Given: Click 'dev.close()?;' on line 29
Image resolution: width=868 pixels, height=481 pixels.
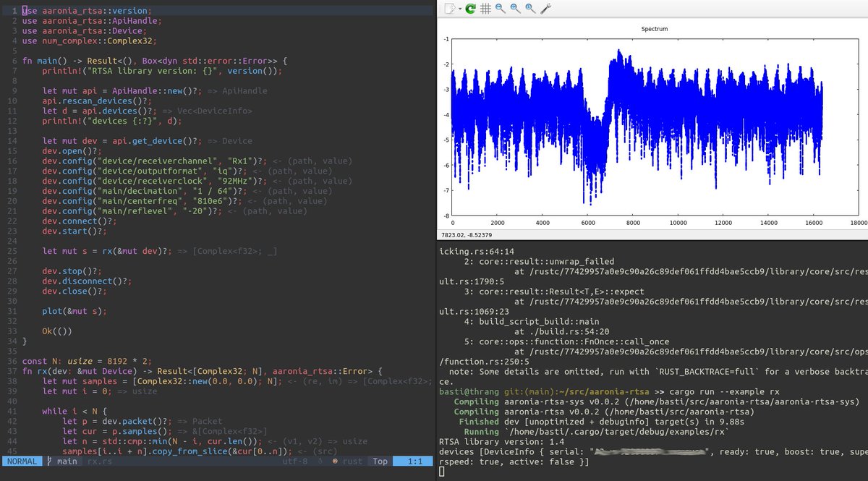Looking at the screenshot, I should click(x=75, y=290).
